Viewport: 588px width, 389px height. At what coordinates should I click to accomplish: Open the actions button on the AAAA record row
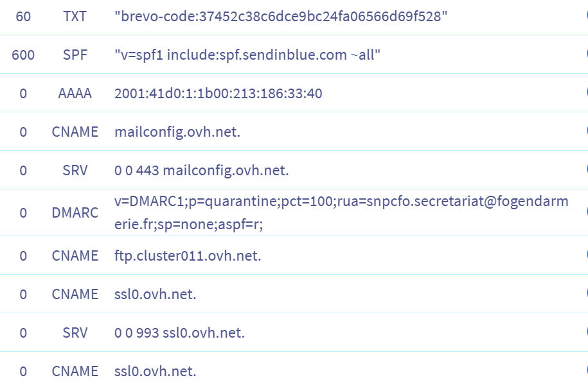click(x=586, y=93)
